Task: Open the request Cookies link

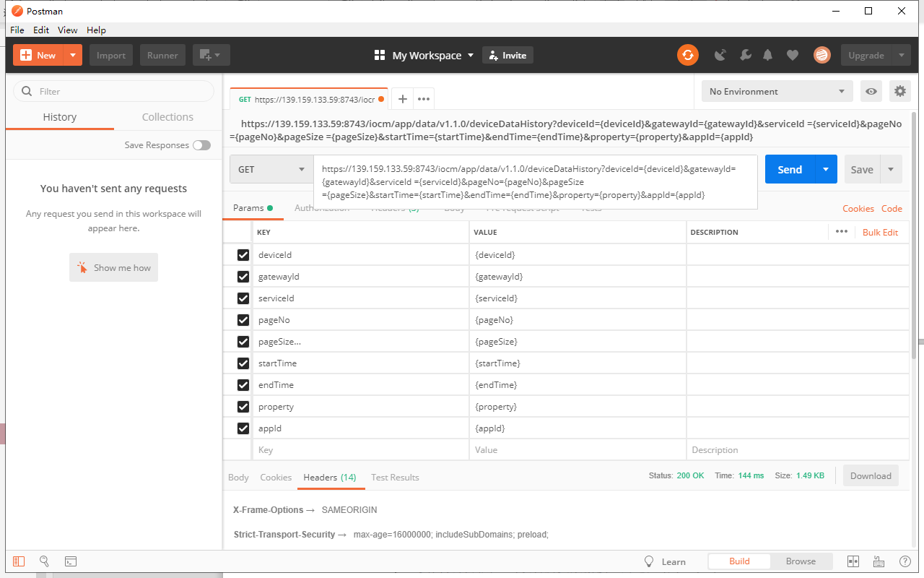Action: [858, 208]
